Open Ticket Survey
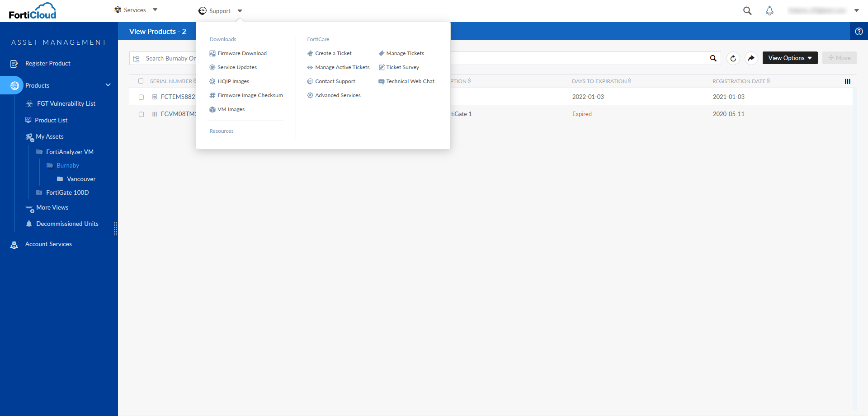Image resolution: width=868 pixels, height=416 pixels. pyautogui.click(x=399, y=67)
